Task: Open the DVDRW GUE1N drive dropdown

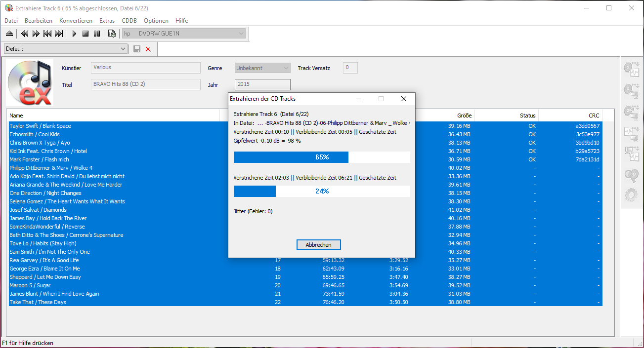Action: (x=241, y=34)
